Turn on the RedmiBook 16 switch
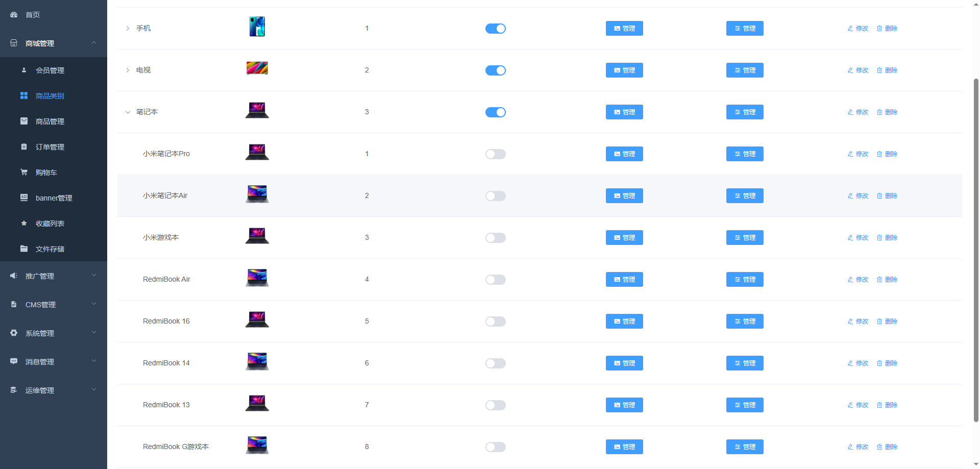This screenshot has width=980, height=469. [495, 322]
